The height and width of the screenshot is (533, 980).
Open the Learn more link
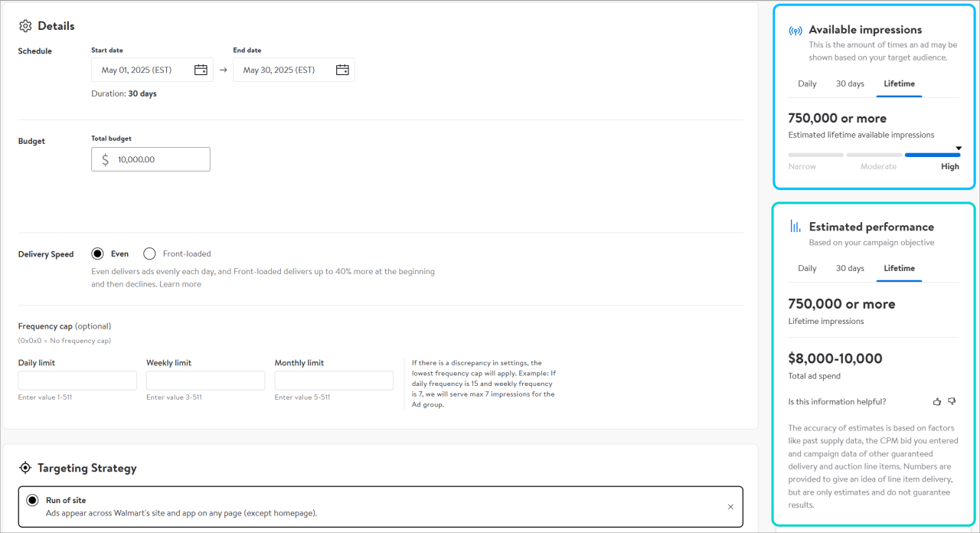click(180, 283)
